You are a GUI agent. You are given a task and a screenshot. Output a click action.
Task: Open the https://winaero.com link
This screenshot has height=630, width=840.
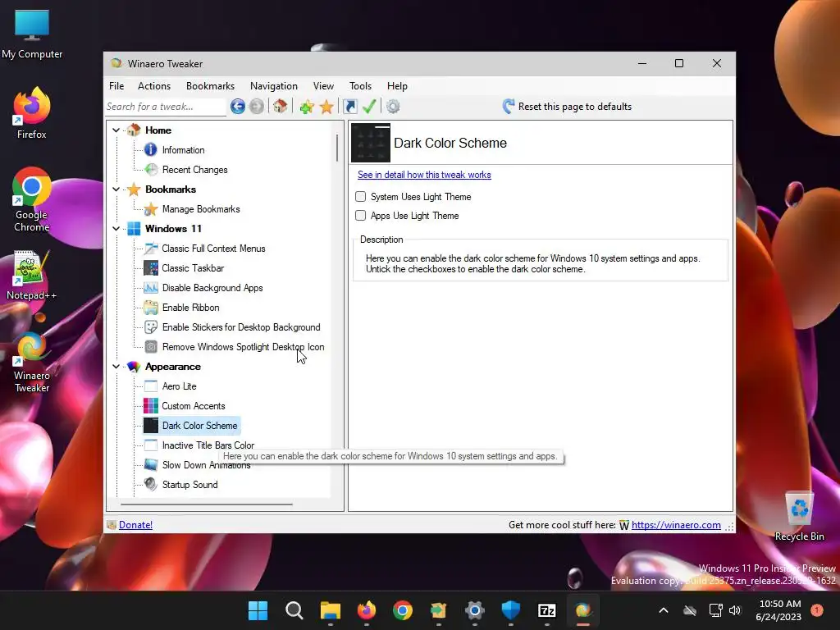[676, 525]
